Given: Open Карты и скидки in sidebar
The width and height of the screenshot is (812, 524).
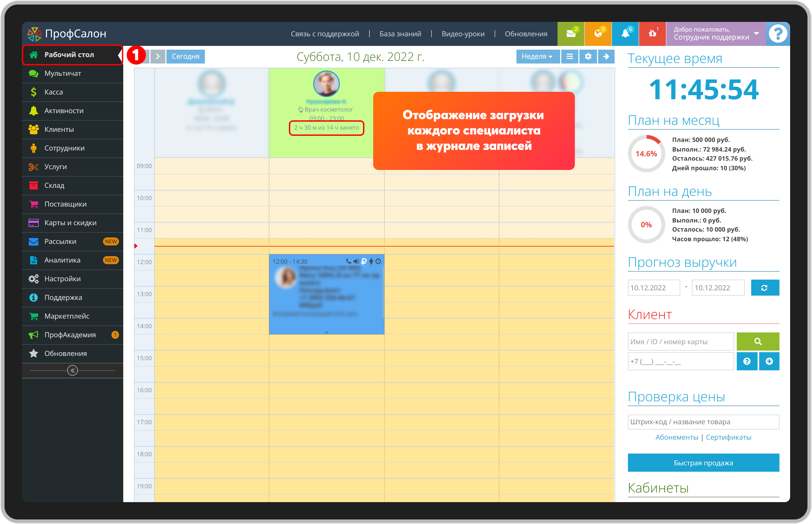Looking at the screenshot, I should 73,223.
